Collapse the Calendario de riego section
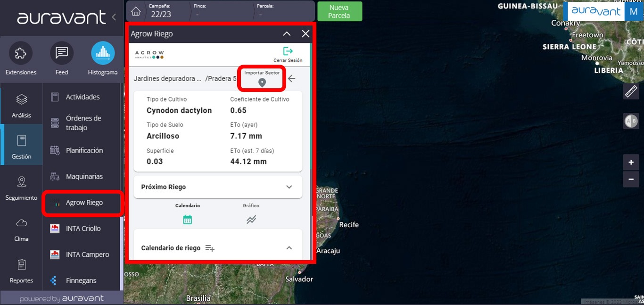Screen dimensions: 644x305 (x=289, y=248)
